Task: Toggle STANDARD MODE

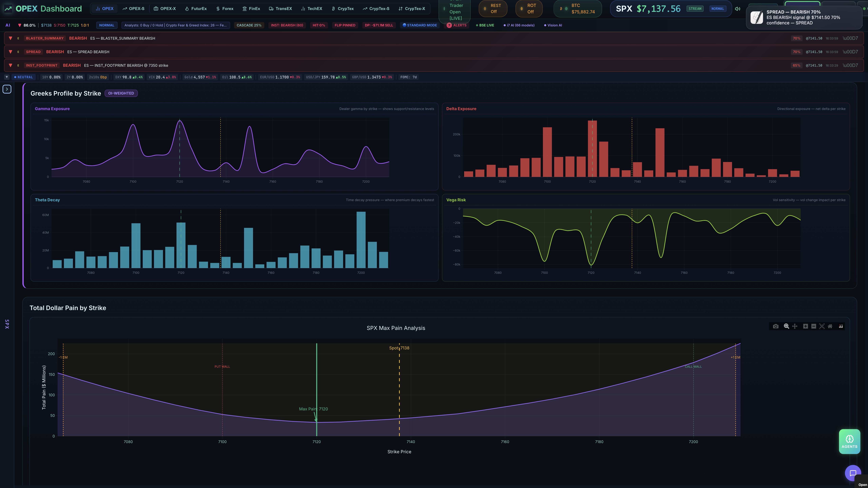Action: tap(420, 25)
